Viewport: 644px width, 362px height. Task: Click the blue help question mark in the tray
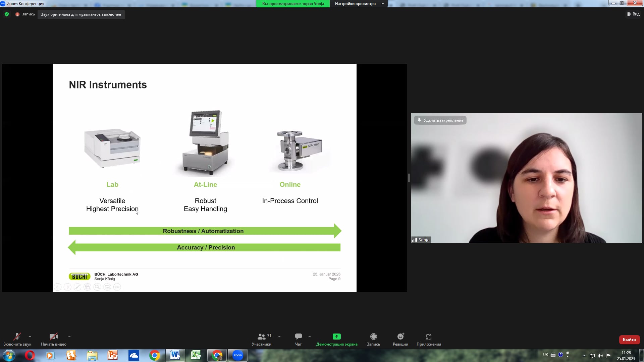pos(560,355)
